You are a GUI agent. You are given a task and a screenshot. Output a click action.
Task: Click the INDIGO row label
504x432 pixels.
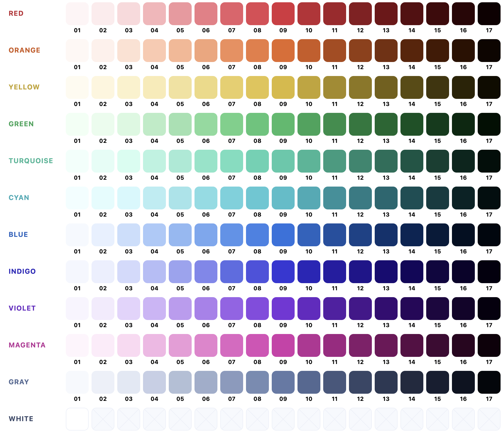point(22,271)
